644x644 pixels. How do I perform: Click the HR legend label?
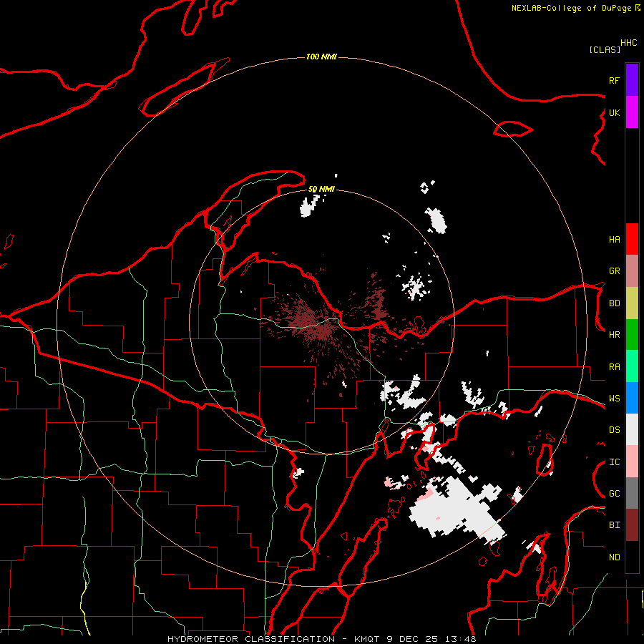(x=614, y=335)
